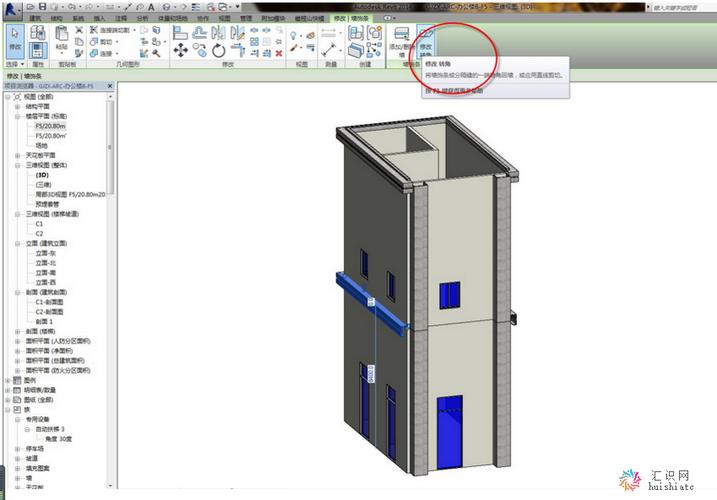Click the 修改转角 (Modify Returns) button
The width and height of the screenshot is (717, 500).
[426, 41]
